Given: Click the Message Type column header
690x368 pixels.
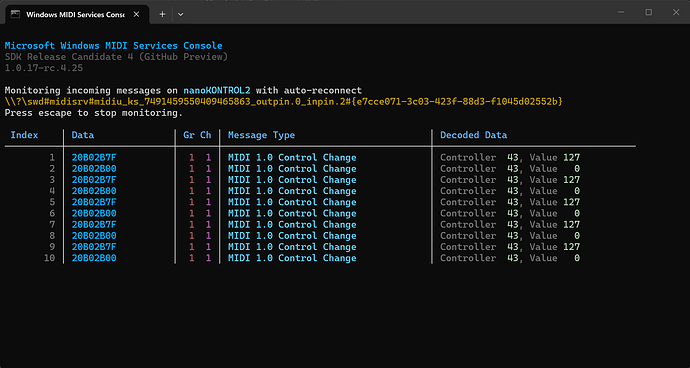Looking at the screenshot, I should (261, 135).
